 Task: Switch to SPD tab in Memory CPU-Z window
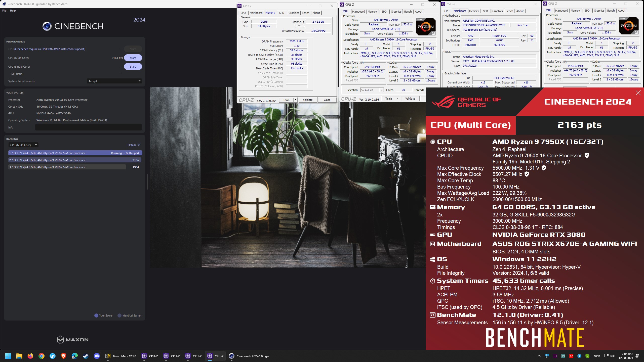click(281, 13)
